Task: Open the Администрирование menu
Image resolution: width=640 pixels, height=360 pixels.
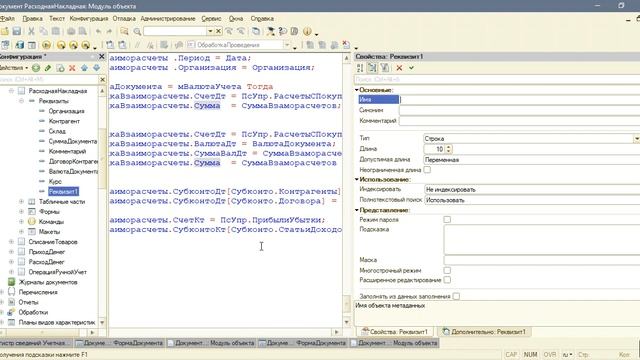Action: pos(168,18)
